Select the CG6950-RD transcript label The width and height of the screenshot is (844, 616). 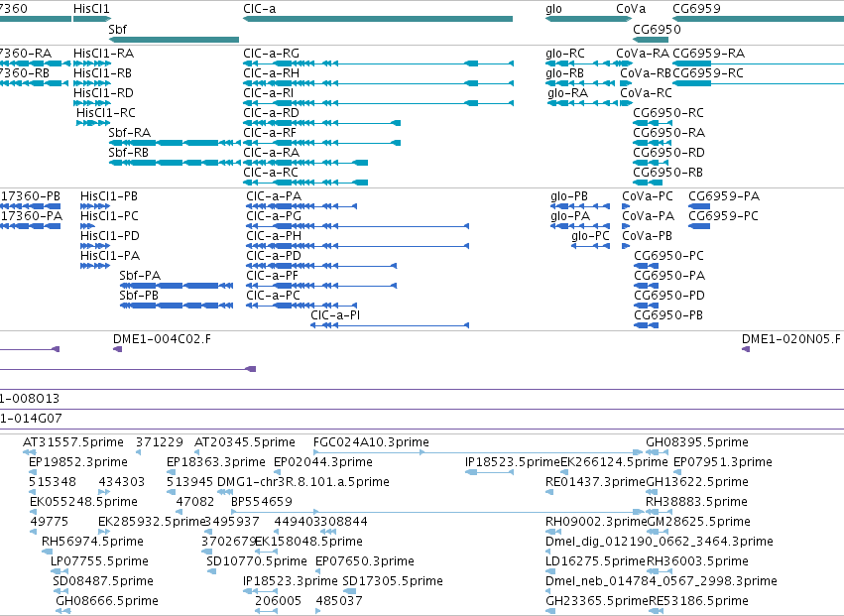tap(668, 153)
